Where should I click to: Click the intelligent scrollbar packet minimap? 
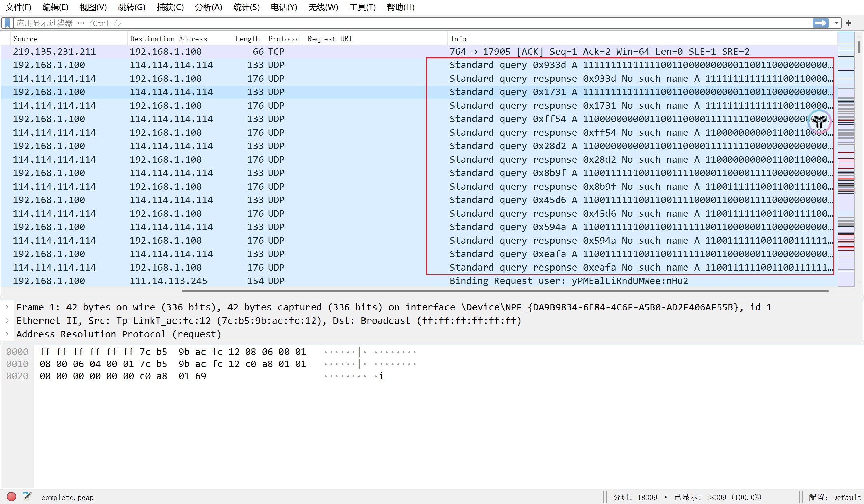845,159
